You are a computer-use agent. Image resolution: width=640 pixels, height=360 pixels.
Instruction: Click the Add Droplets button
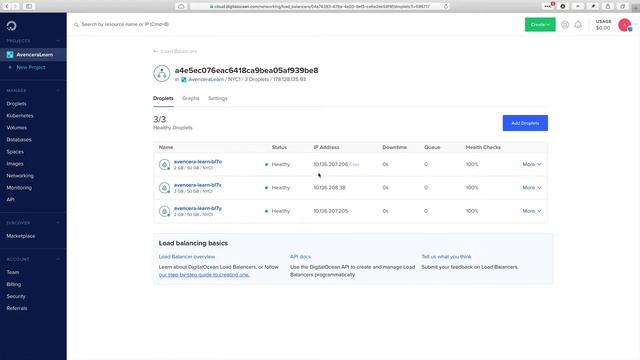coord(525,123)
